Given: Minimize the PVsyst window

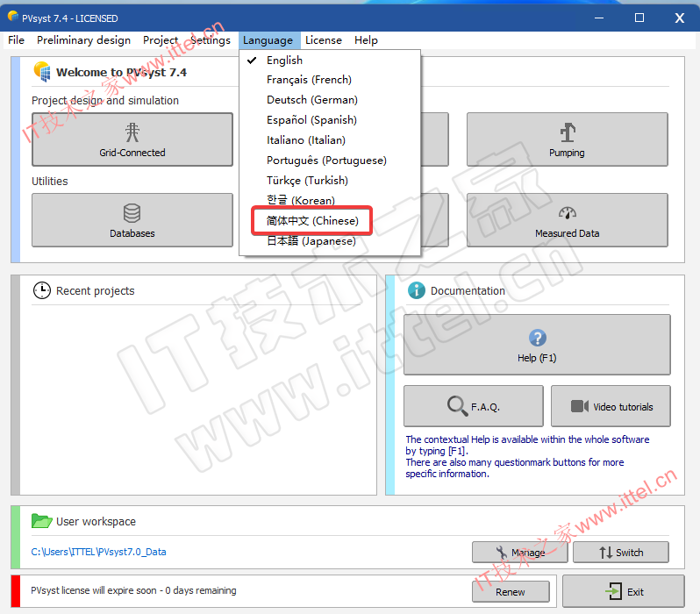Looking at the screenshot, I should 599,18.
